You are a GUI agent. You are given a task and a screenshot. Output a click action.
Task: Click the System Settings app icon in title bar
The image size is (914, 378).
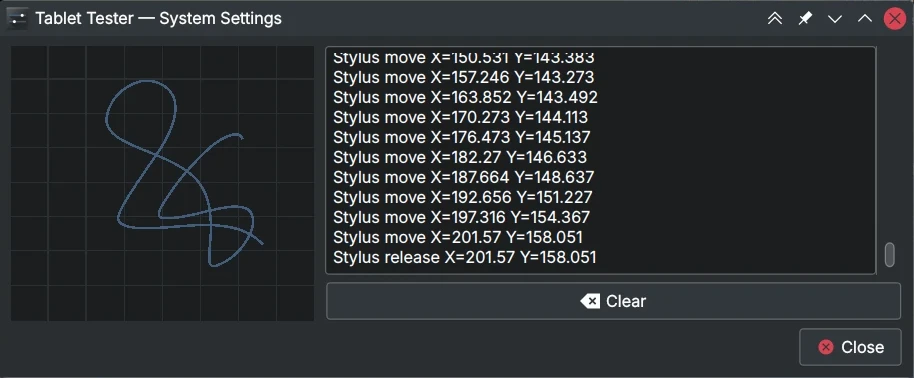[19, 19]
